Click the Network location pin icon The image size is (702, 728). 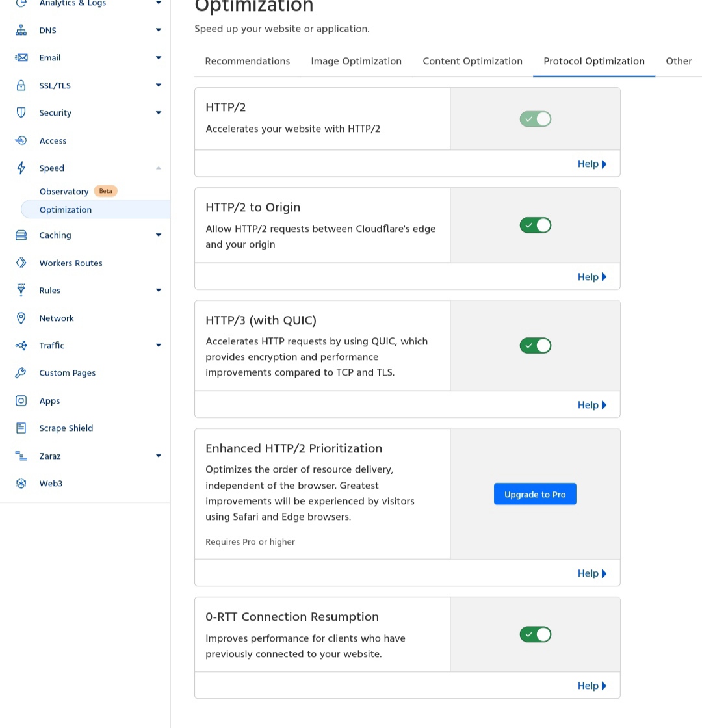point(21,318)
